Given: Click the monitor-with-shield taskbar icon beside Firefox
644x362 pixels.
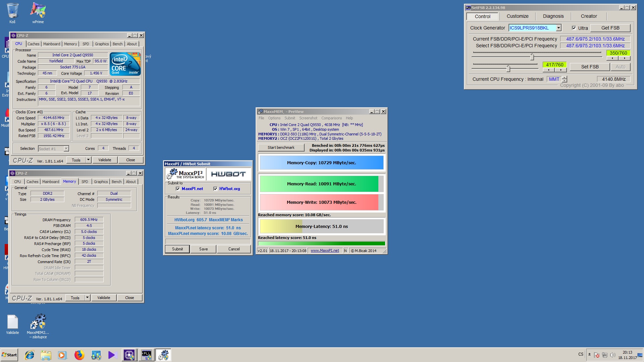Looking at the screenshot, I should click(x=96, y=355).
